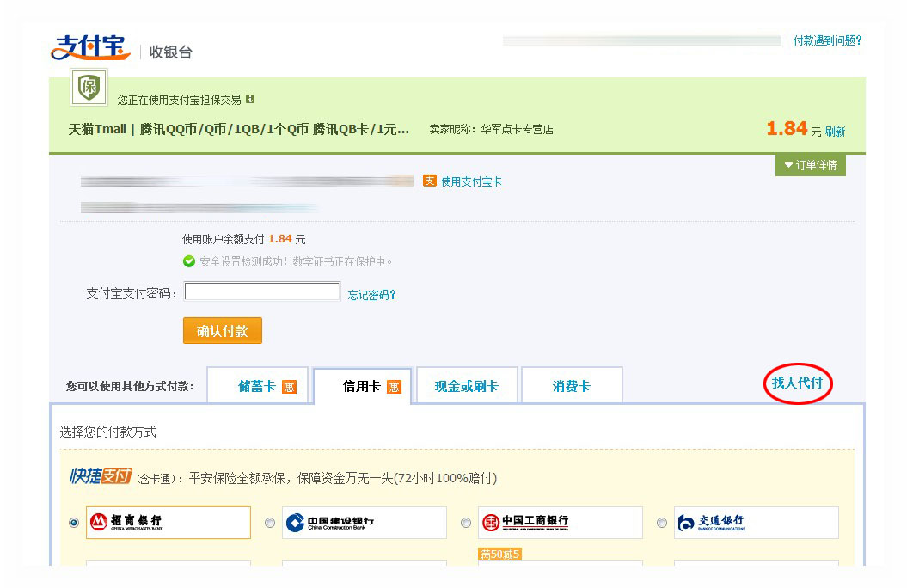Click the 惠 badge on 信用卡 tab
The height and width of the screenshot is (588, 907).
(x=394, y=387)
